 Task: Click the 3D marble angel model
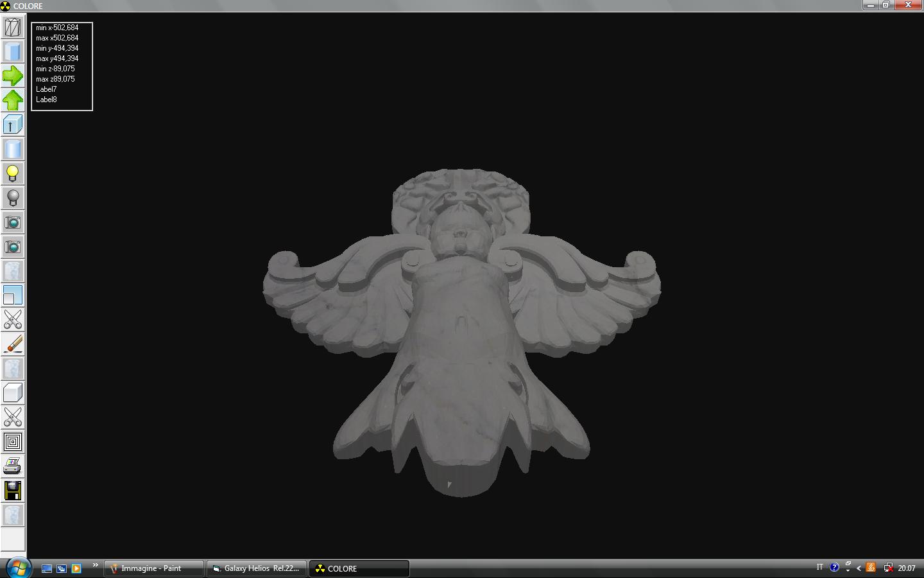pos(461,333)
